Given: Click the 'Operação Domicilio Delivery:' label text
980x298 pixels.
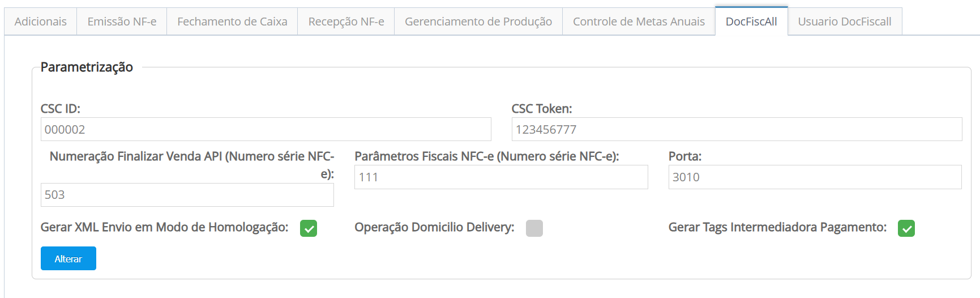Looking at the screenshot, I should click(x=434, y=227).
